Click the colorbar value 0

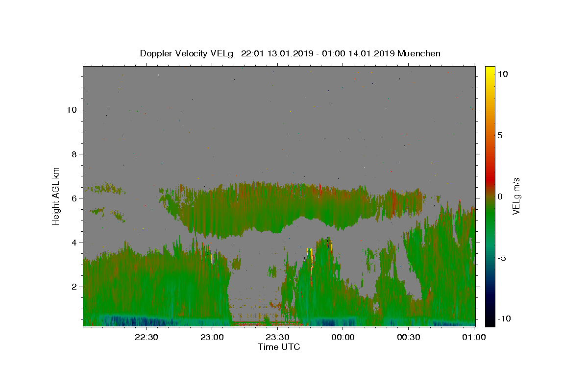(500, 196)
